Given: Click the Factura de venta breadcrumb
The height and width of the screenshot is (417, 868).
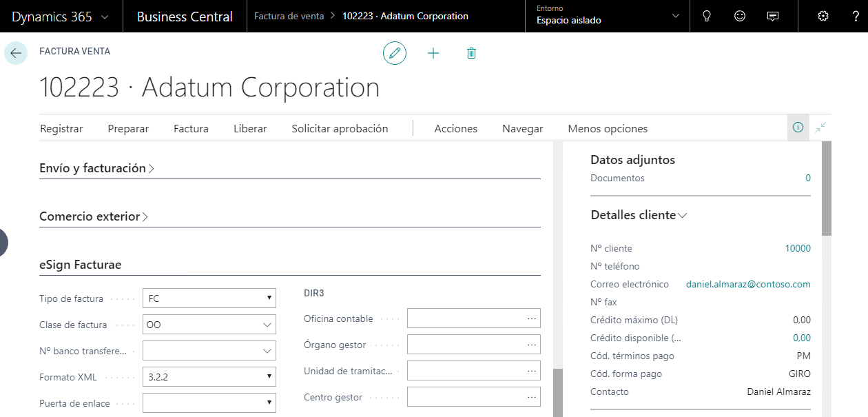Looking at the screenshot, I should pos(289,16).
